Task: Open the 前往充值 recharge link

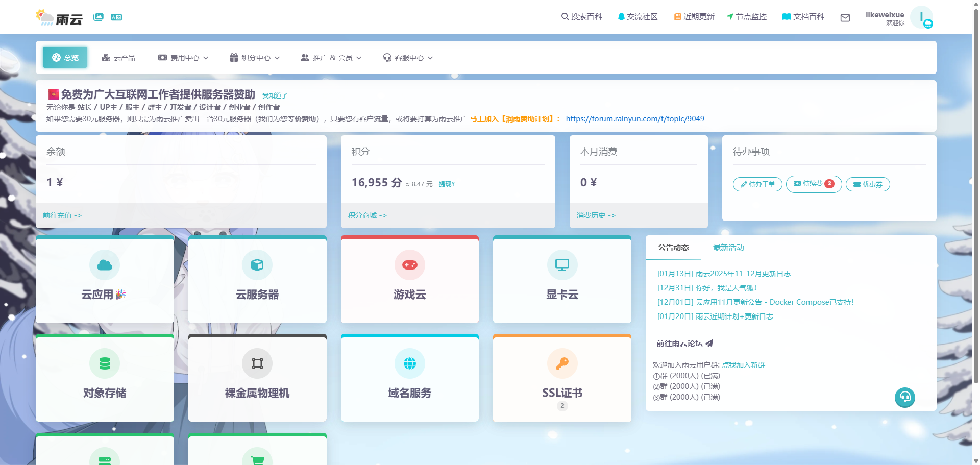Action: point(62,215)
